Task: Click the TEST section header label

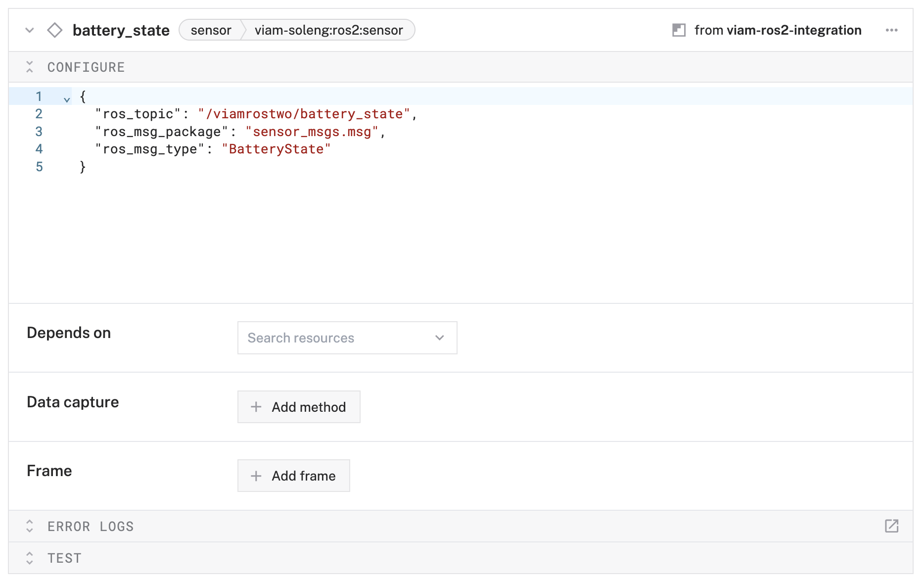Action: tap(64, 558)
